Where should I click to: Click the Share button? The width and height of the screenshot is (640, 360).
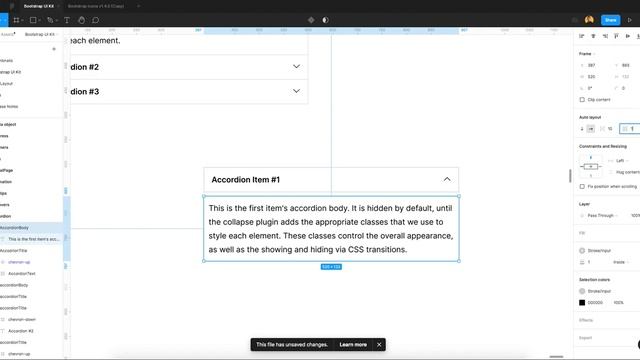click(611, 20)
